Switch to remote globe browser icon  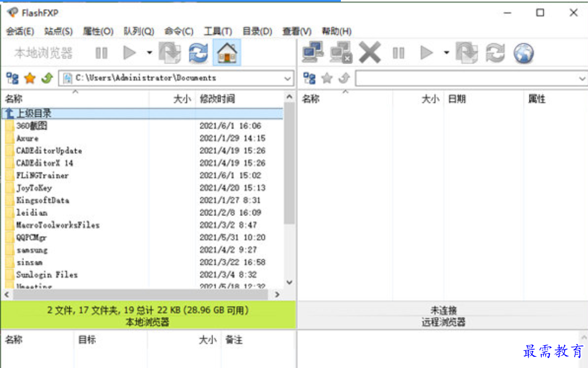click(x=524, y=53)
